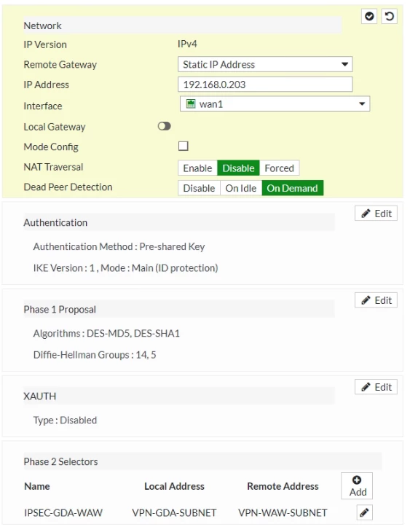This screenshot has height=532, width=410.
Task: Edit the XAUTH section
Action: tap(376, 387)
